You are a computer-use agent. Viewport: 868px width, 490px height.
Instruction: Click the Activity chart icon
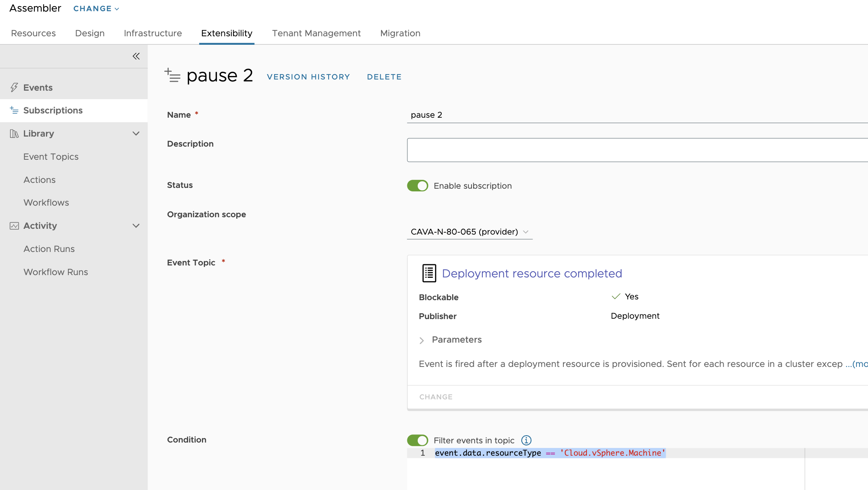point(14,226)
